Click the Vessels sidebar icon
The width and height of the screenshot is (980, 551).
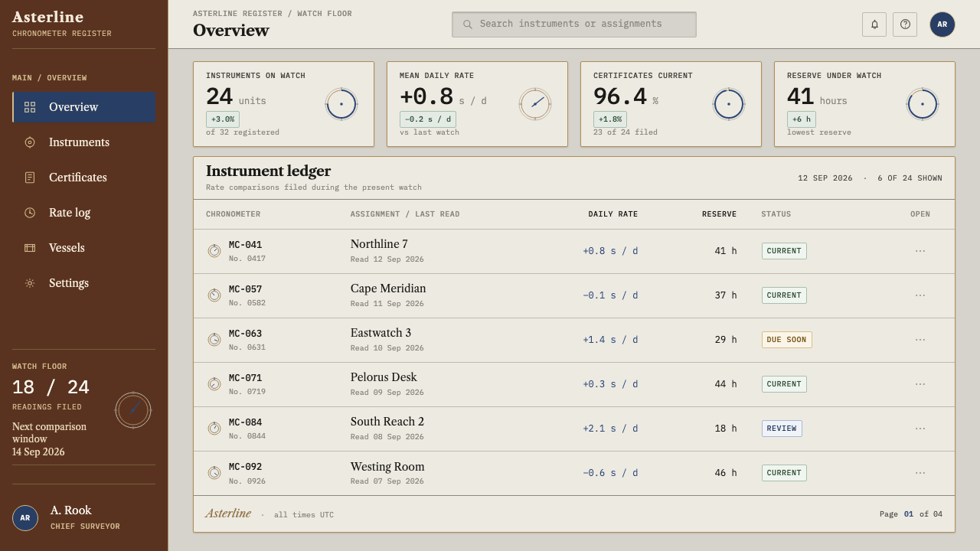[30, 248]
